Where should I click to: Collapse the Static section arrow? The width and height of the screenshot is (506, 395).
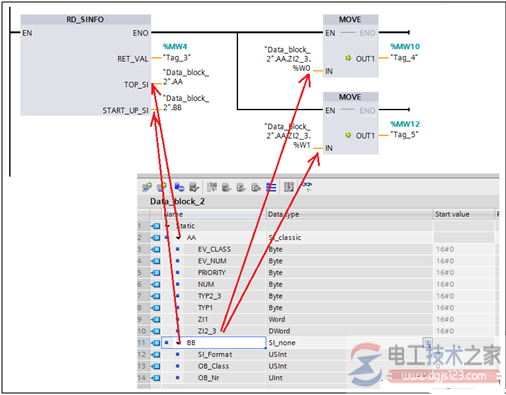(x=168, y=226)
